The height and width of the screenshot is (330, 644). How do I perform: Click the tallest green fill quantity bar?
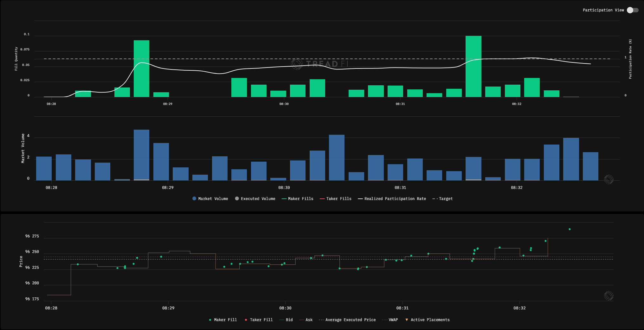point(473,67)
